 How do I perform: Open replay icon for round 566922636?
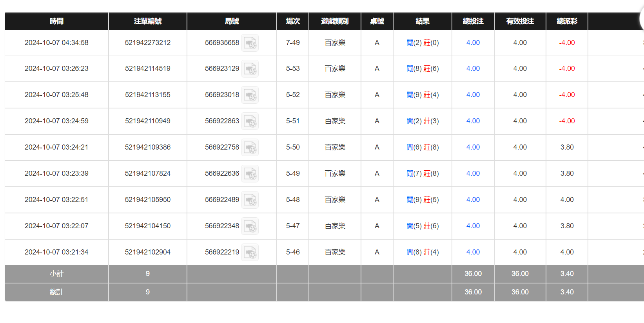click(250, 174)
